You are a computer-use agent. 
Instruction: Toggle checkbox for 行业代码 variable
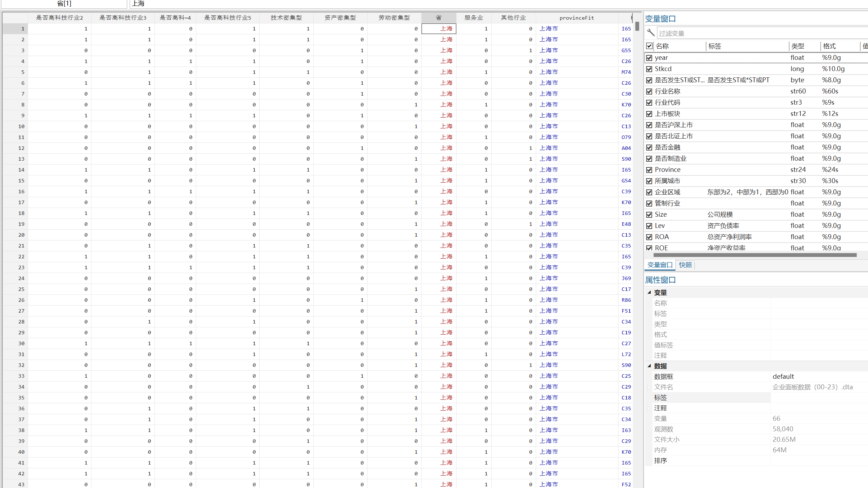click(649, 103)
